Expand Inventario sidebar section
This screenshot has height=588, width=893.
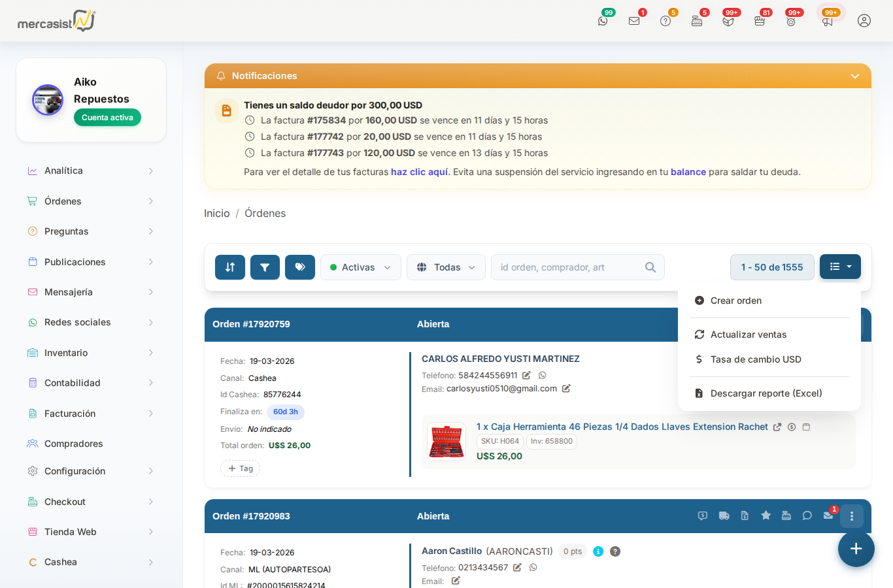90,353
